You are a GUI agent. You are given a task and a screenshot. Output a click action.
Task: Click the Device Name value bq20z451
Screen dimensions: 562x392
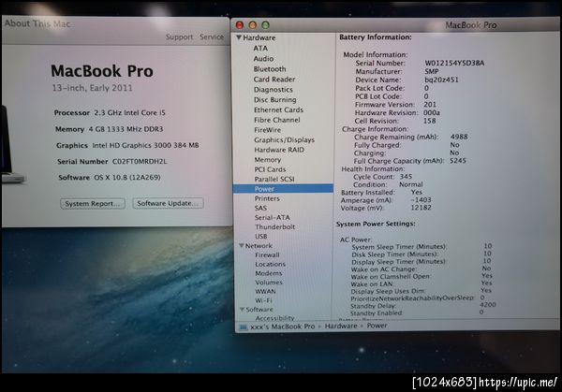(441, 80)
